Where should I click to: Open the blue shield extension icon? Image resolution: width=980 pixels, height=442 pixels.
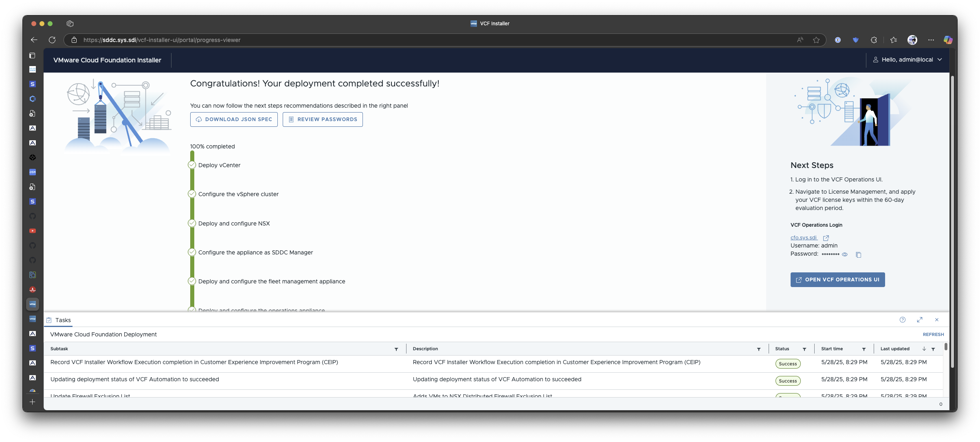tap(856, 40)
